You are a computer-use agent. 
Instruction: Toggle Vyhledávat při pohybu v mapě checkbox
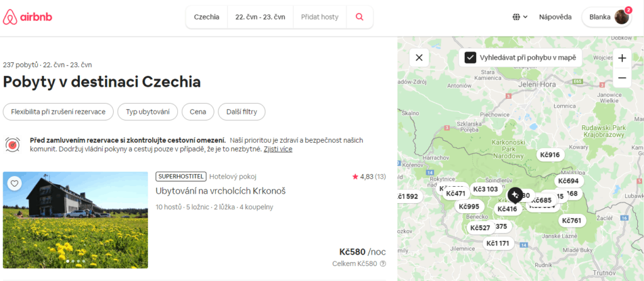coord(470,57)
